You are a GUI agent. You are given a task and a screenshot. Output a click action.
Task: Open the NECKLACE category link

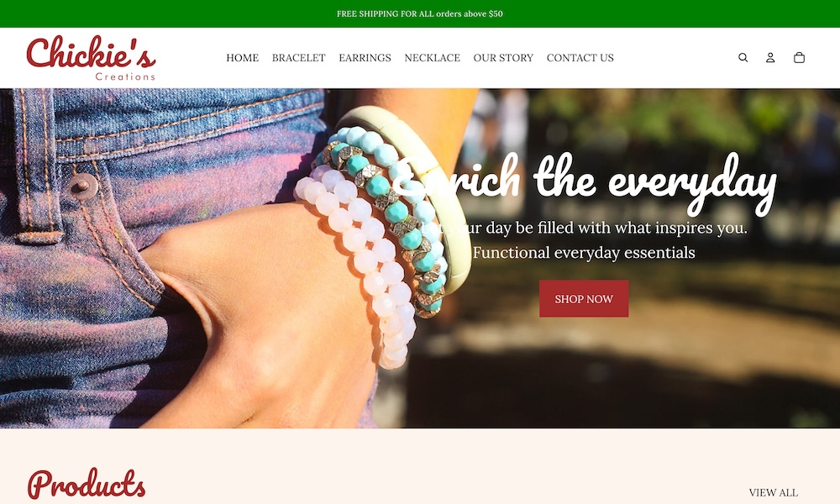point(433,58)
